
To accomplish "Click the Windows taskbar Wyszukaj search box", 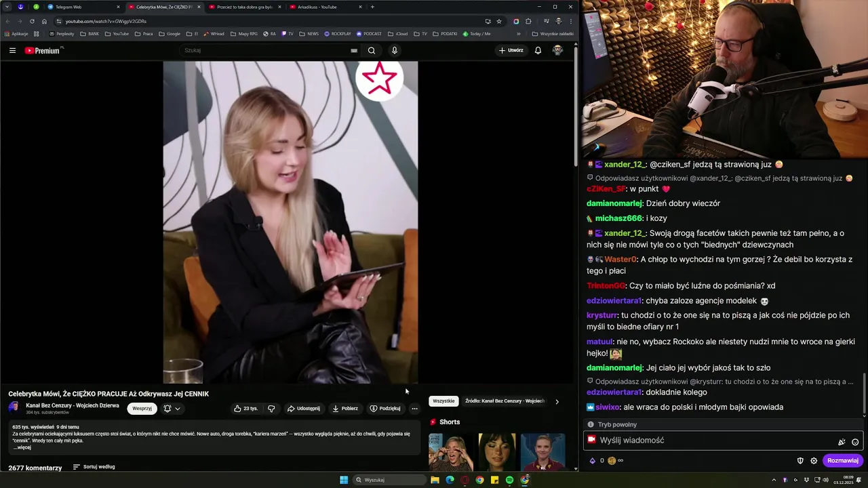I will point(391,480).
